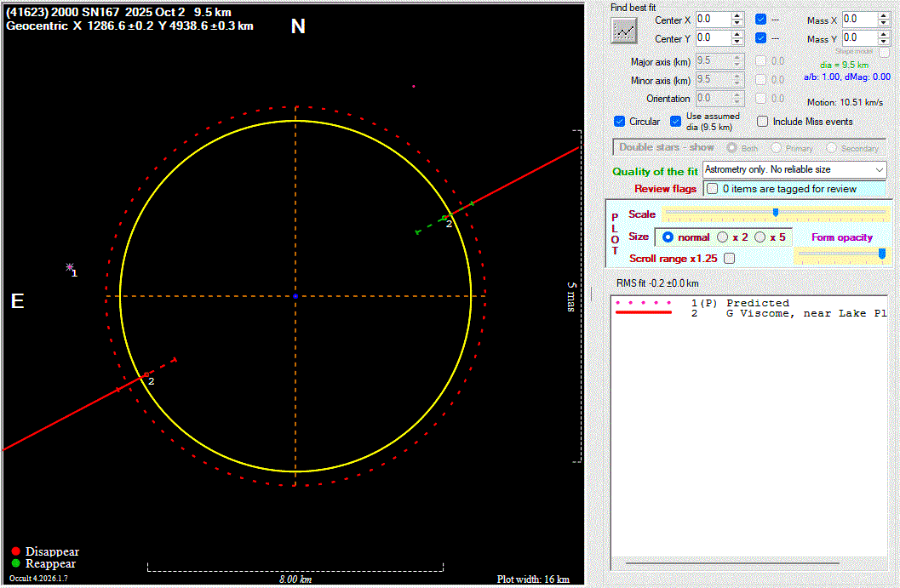Tick the Scroll range x1.25 checkbox

click(729, 259)
